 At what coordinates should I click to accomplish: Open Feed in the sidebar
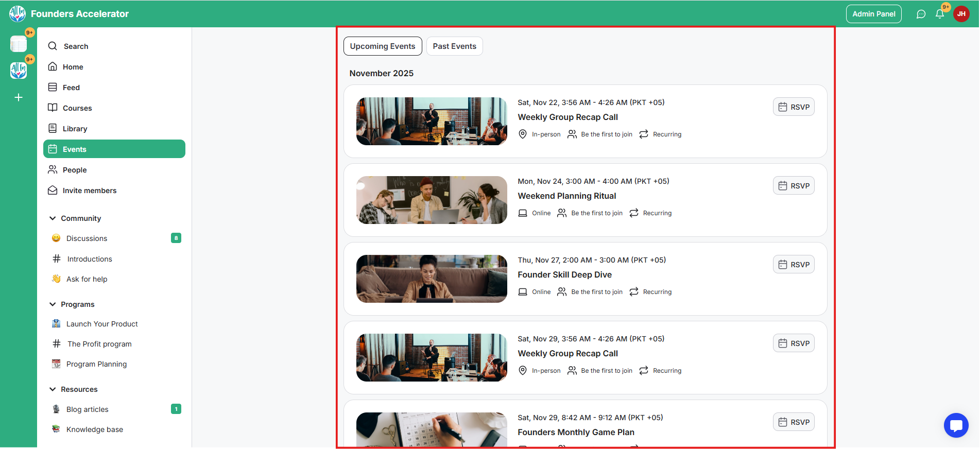click(114, 87)
